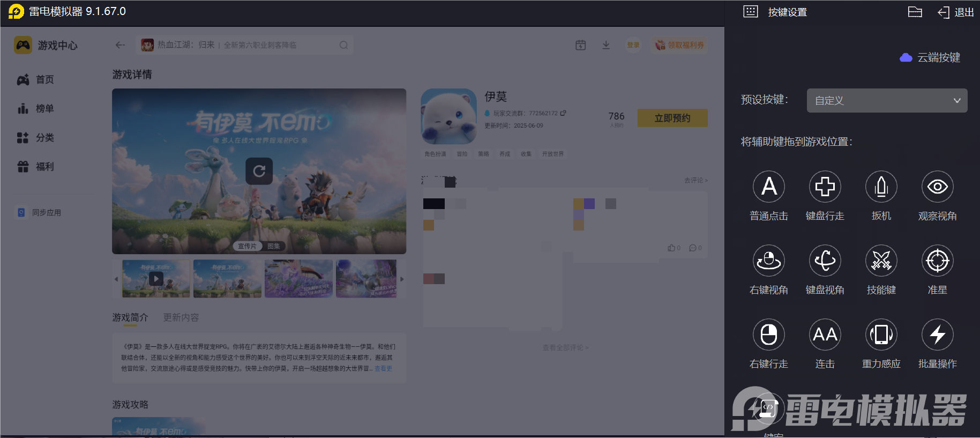Select the 技能键 skill key icon
The width and height of the screenshot is (980, 438).
point(881,261)
